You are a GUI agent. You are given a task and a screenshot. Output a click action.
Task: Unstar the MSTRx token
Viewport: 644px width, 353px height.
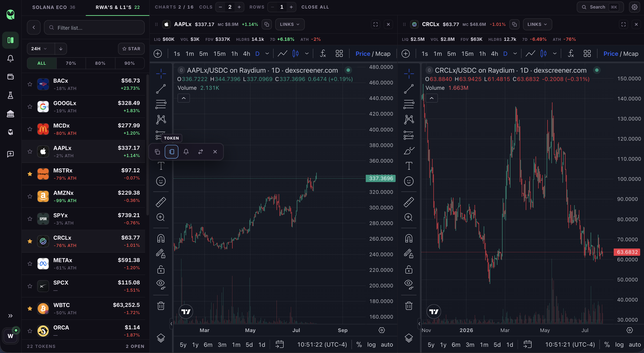click(x=30, y=174)
